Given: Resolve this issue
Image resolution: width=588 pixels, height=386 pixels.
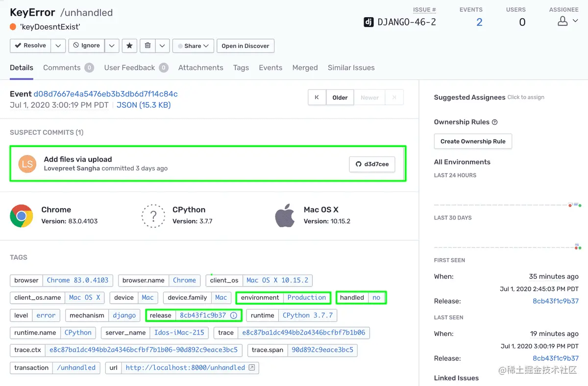Looking at the screenshot, I should (x=30, y=46).
